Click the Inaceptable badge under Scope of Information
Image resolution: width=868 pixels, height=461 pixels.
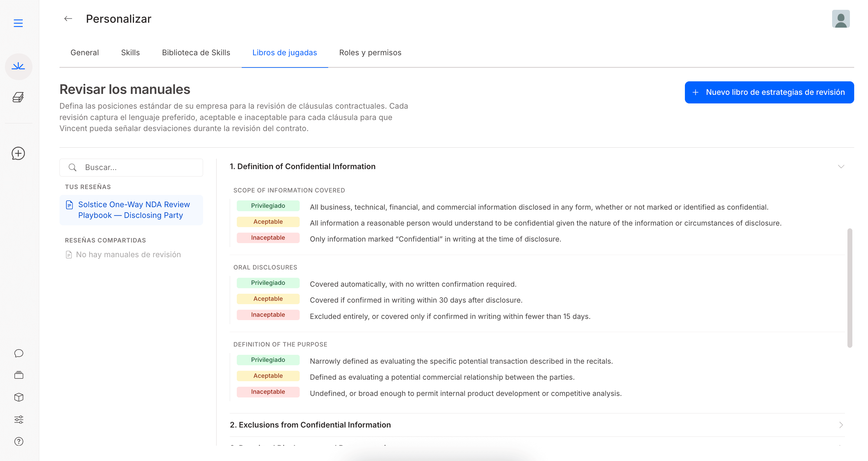(x=268, y=238)
